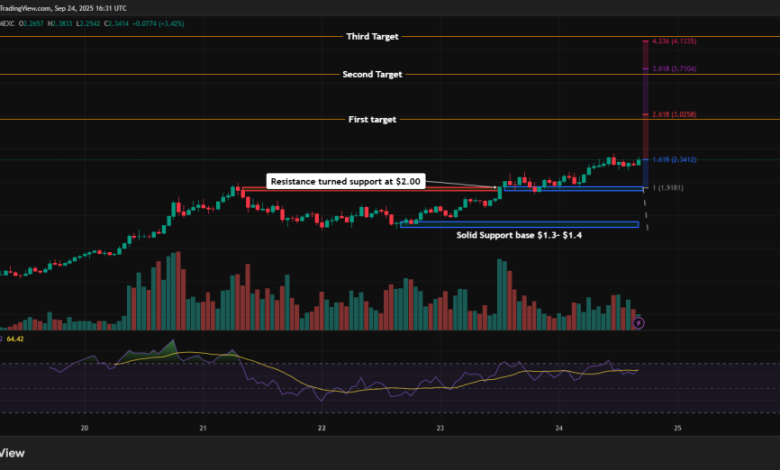Select the blue Solid Support base rectangle
780x470 pixels.
pyautogui.click(x=518, y=224)
